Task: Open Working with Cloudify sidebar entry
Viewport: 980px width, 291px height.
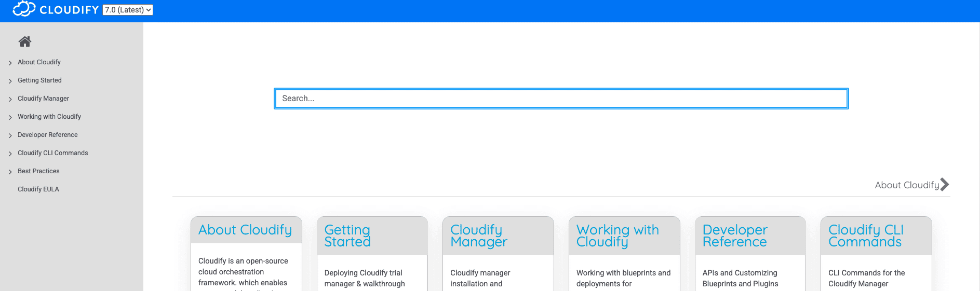Action: pos(49,117)
